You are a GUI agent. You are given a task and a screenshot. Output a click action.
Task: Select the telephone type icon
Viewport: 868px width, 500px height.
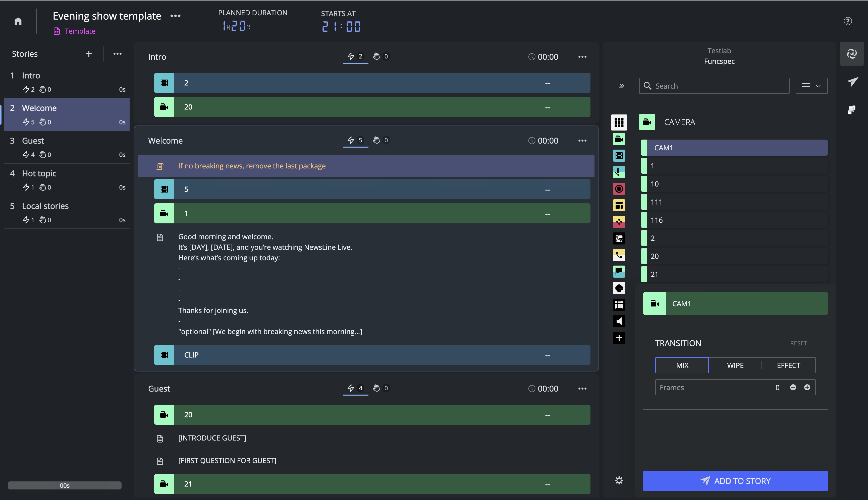coord(619,255)
